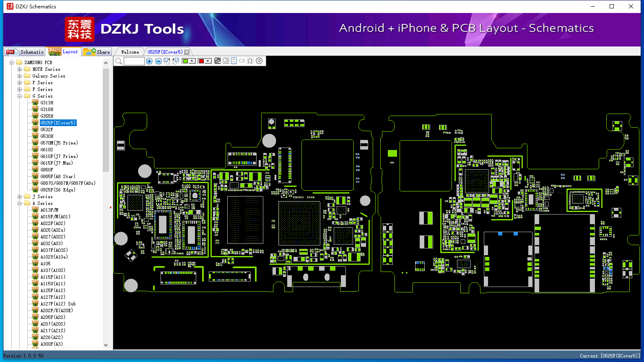Click the Galaxy Series folder icon
This screenshot has width=644, height=362.
tap(27, 76)
